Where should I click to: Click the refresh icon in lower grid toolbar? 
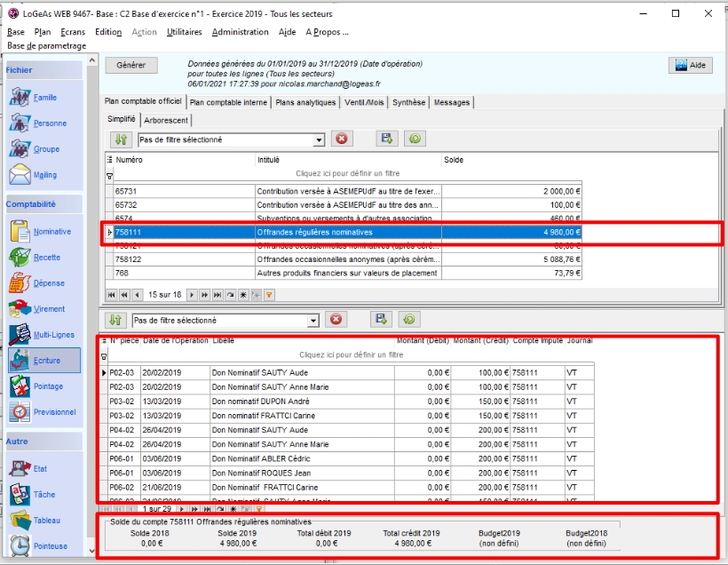tap(409, 320)
